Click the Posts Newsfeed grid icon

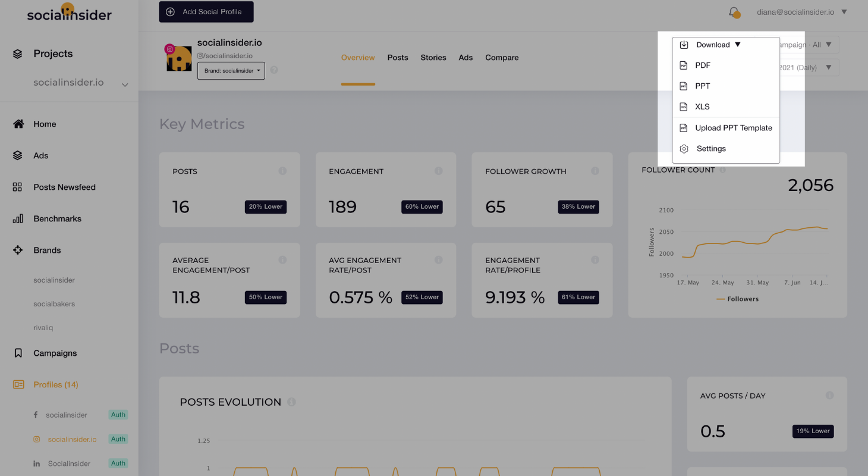click(x=17, y=187)
